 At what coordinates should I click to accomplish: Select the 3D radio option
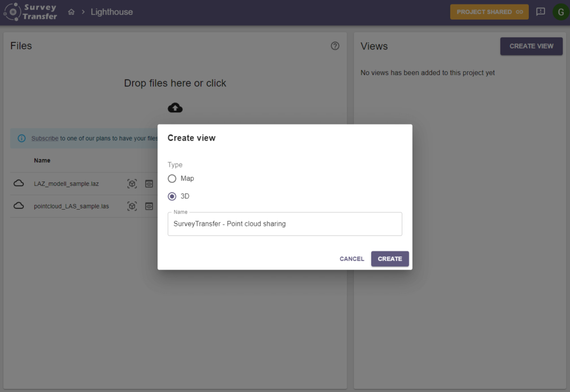pos(172,196)
